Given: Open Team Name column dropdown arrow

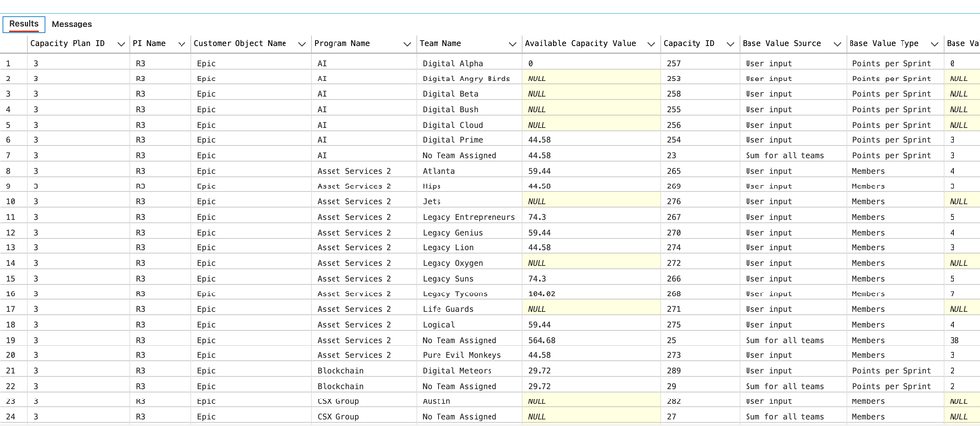Looking at the screenshot, I should pyautogui.click(x=514, y=44).
